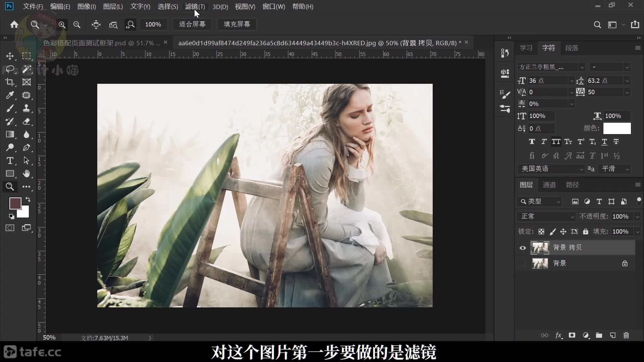644x362 pixels.
Task: Click the 填充屏幕 button
Action: (237, 24)
